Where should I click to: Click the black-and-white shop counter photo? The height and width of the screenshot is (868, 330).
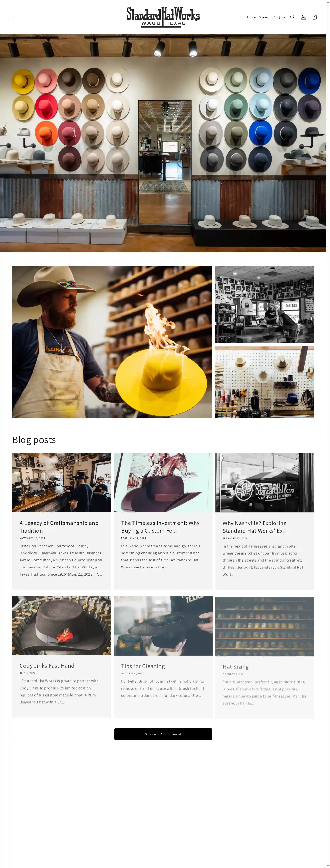(265, 304)
